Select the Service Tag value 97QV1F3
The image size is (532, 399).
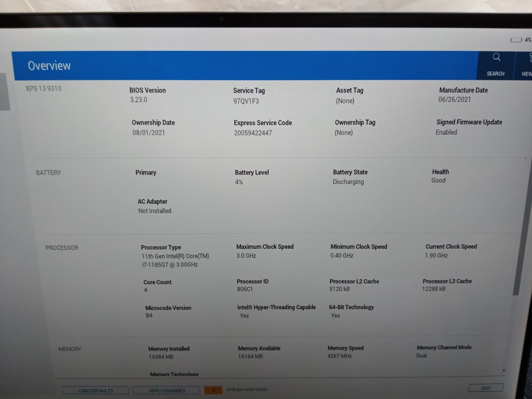point(246,101)
